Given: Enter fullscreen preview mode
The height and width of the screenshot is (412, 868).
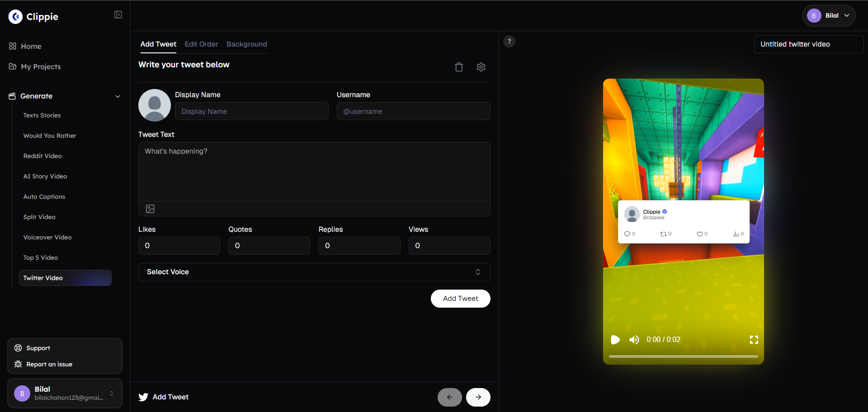Looking at the screenshot, I should 754,340.
